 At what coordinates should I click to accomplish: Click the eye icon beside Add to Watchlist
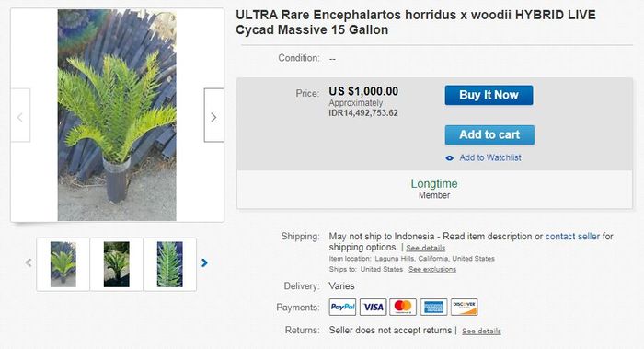[450, 157]
